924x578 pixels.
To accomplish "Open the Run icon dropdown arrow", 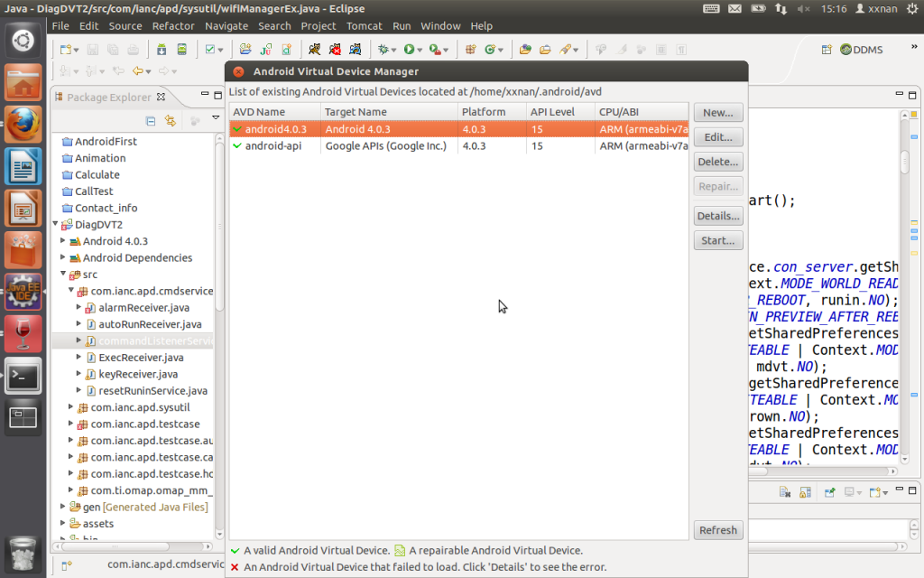I will [420, 51].
